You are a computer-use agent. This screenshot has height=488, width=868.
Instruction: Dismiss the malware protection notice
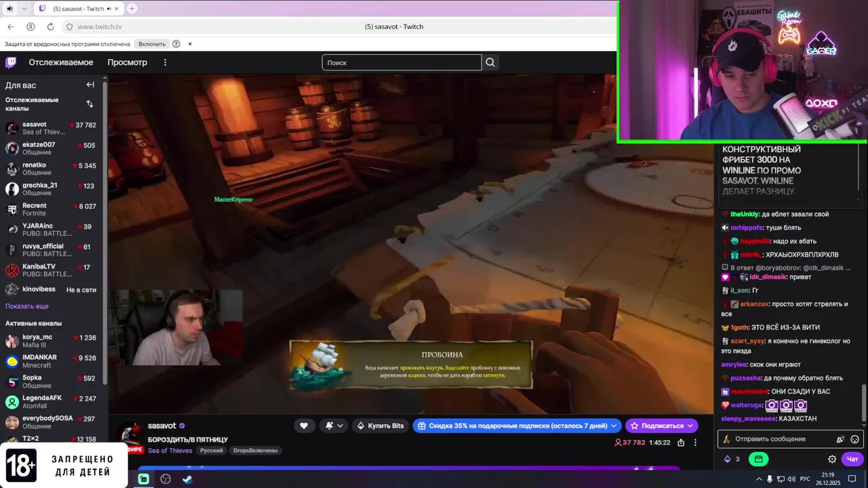click(x=190, y=44)
